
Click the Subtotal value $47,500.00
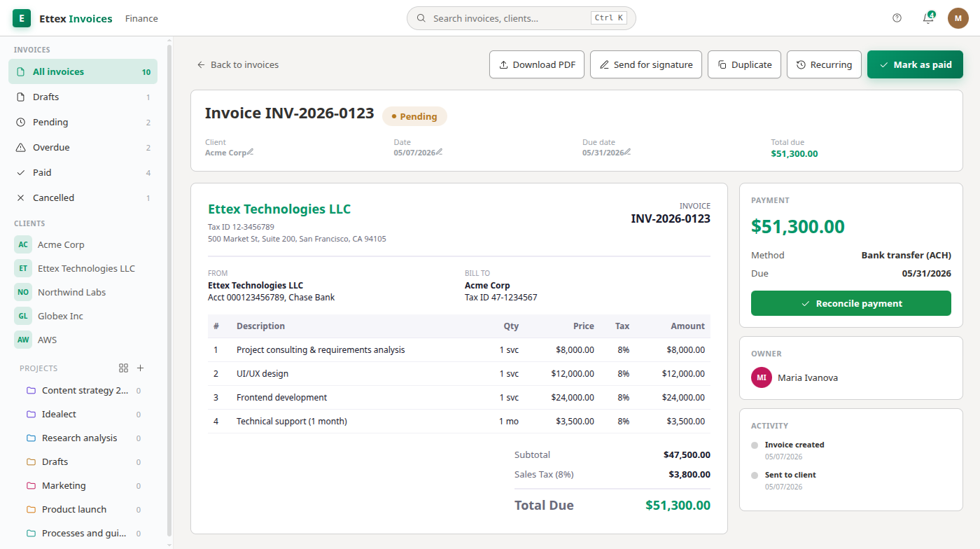click(x=687, y=454)
